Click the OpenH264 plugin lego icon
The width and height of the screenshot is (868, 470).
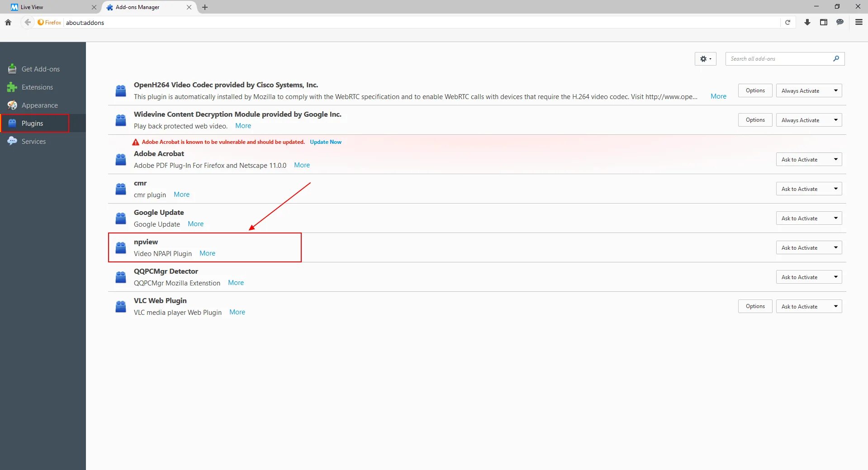(121, 91)
